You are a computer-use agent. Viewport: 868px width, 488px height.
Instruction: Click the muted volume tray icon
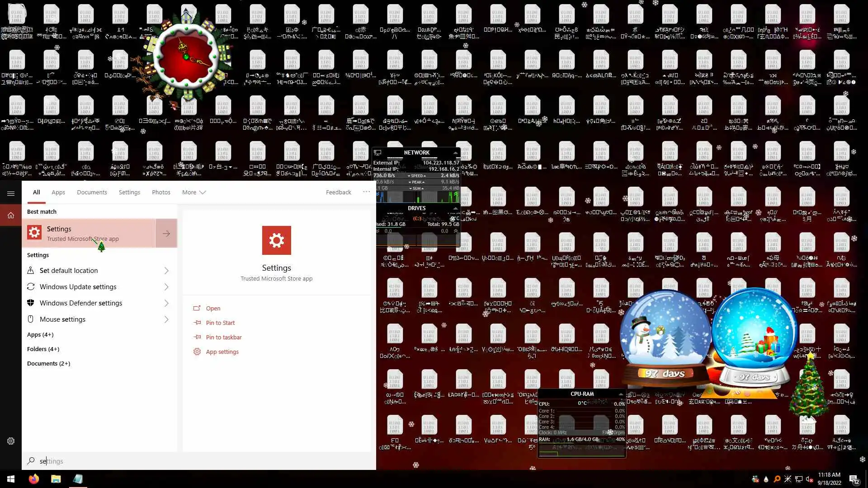[x=809, y=479]
